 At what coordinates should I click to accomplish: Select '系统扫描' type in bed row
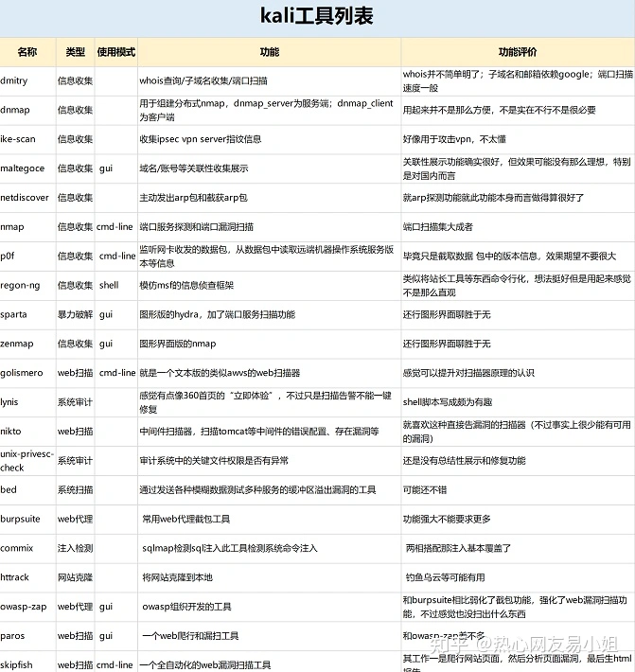coord(75,489)
